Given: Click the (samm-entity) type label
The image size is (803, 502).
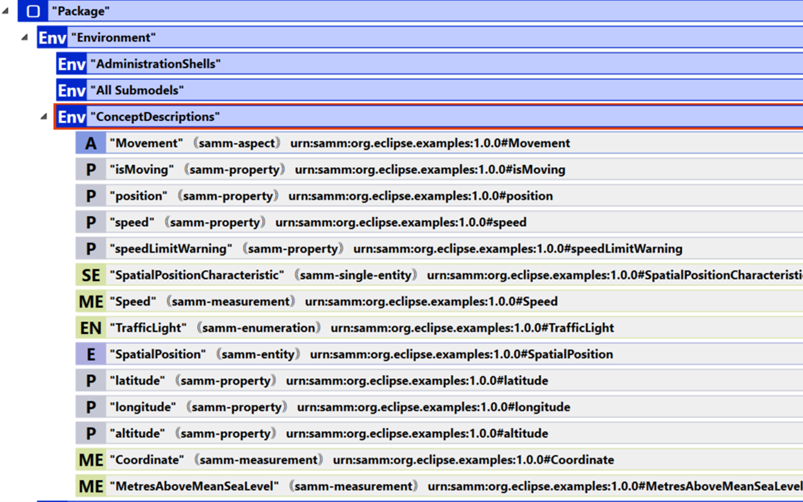Looking at the screenshot, I should pos(258,354).
